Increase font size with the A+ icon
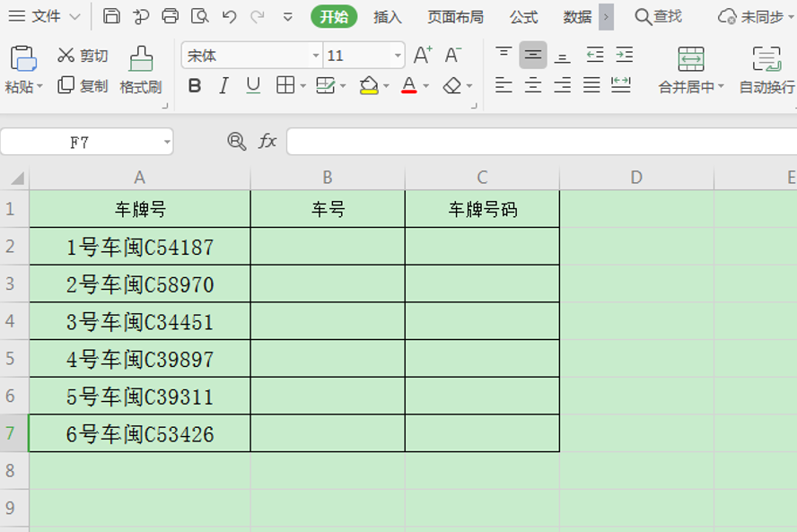The width and height of the screenshot is (797, 532). point(423,55)
